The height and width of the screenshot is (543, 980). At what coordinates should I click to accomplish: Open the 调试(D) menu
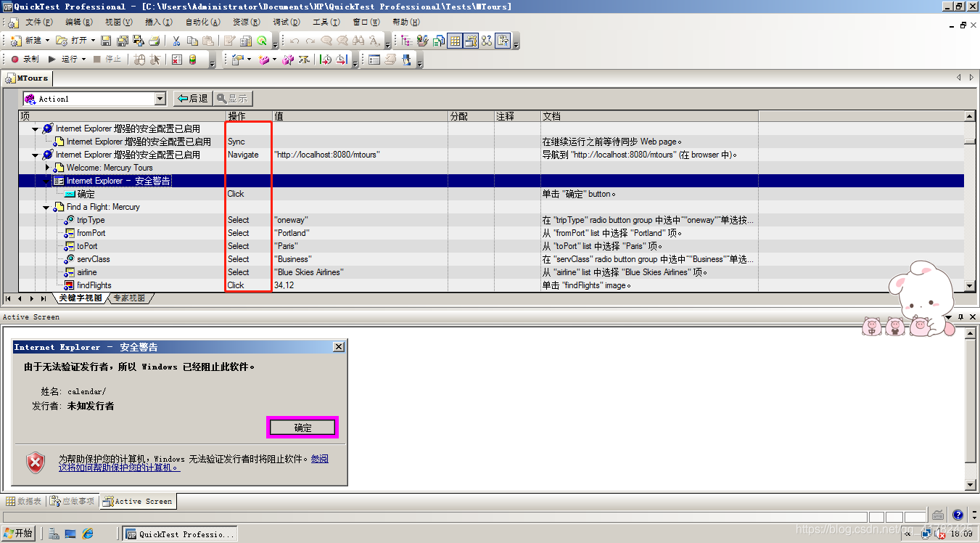point(287,23)
